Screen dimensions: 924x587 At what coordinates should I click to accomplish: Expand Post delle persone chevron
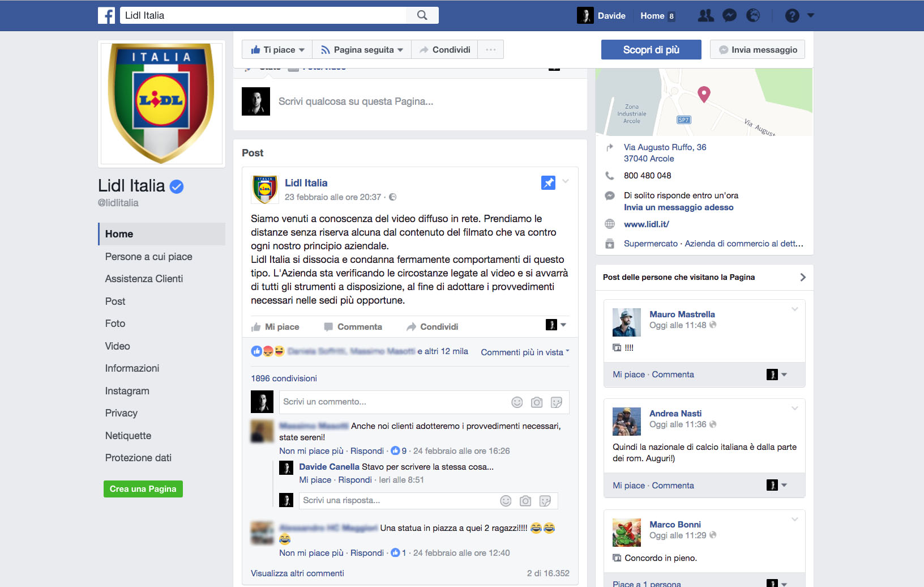[803, 277]
